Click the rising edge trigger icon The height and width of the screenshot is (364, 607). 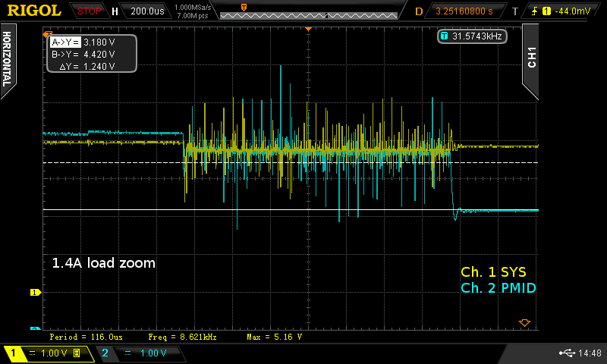point(534,11)
